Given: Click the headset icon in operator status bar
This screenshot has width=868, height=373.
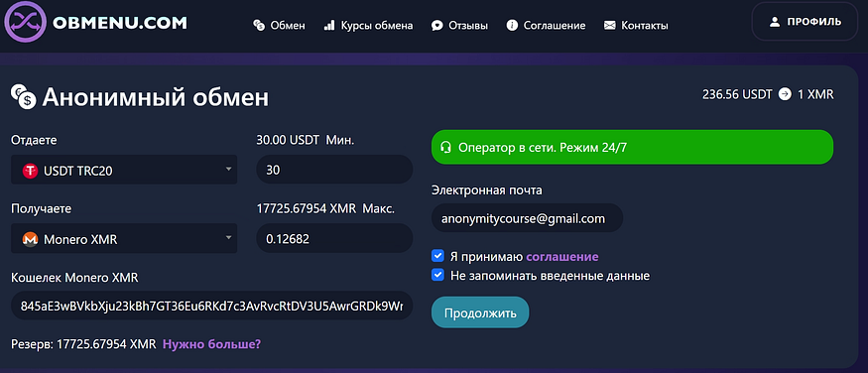Looking at the screenshot, I should (445, 147).
